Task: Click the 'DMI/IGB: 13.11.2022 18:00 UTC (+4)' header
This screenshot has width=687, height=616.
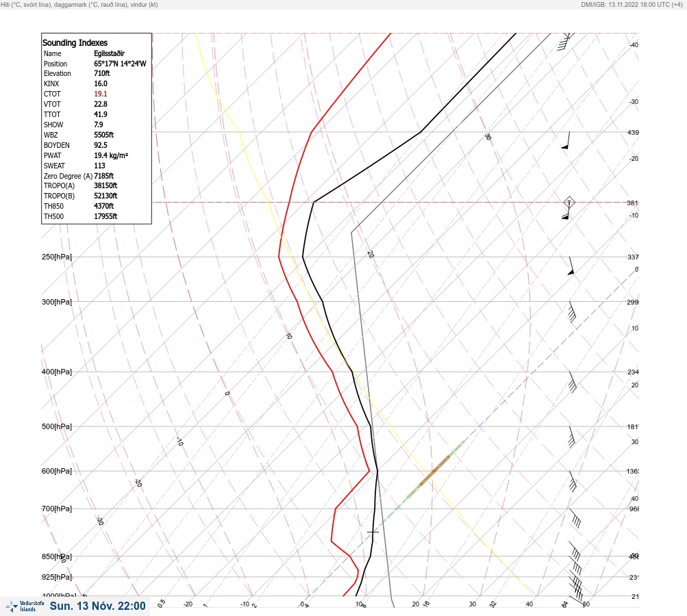Action: (632, 4)
